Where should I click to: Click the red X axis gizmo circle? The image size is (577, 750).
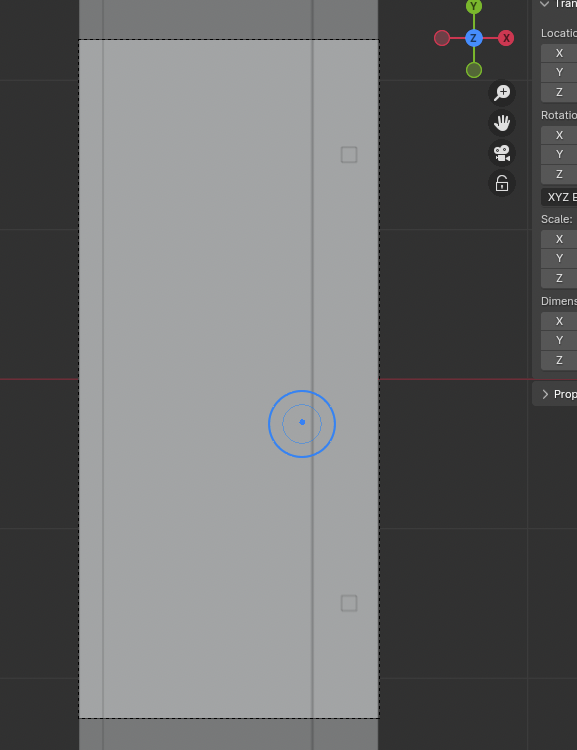pos(506,38)
